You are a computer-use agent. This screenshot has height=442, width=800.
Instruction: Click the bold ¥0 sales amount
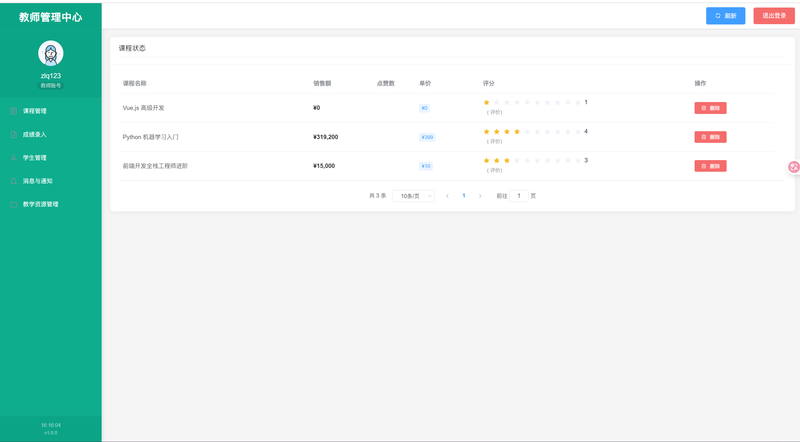316,108
